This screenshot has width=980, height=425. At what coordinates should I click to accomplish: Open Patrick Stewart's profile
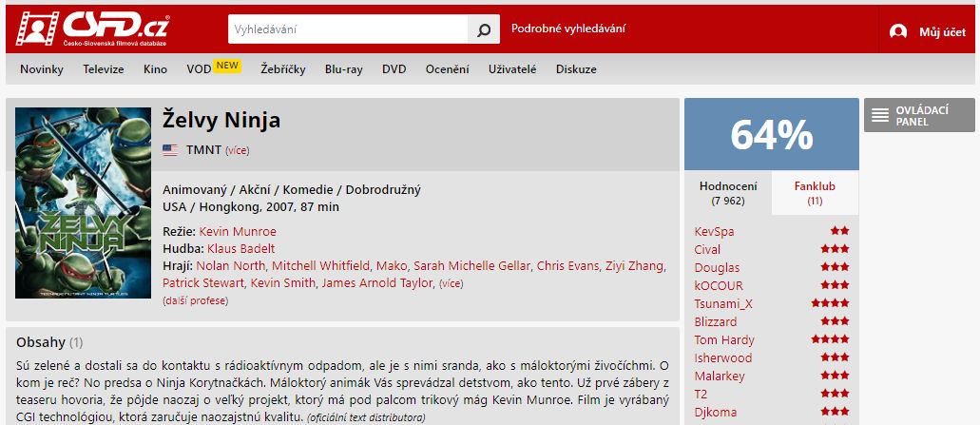pyautogui.click(x=203, y=283)
